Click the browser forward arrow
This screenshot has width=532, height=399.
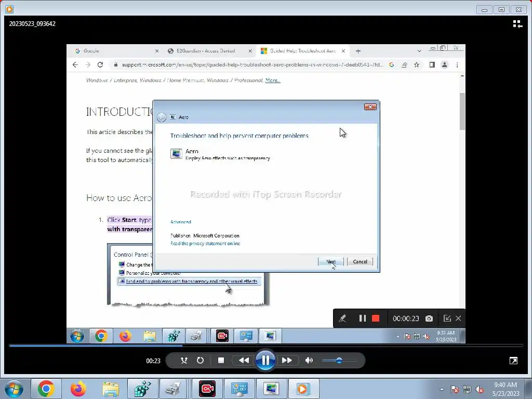coord(88,65)
